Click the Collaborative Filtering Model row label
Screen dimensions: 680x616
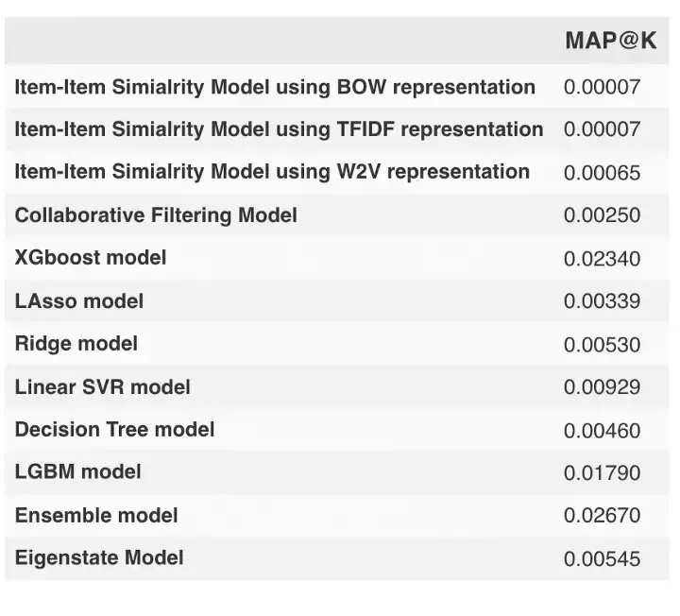[156, 215]
